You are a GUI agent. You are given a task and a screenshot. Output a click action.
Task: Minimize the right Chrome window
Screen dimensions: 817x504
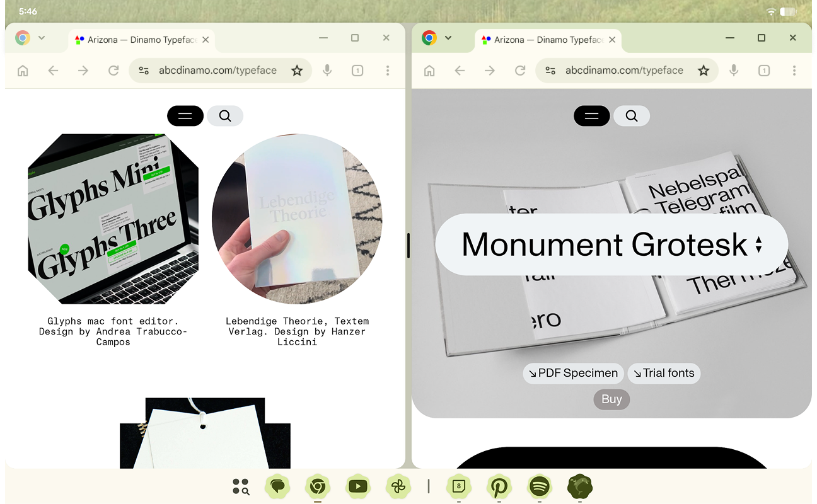click(730, 38)
